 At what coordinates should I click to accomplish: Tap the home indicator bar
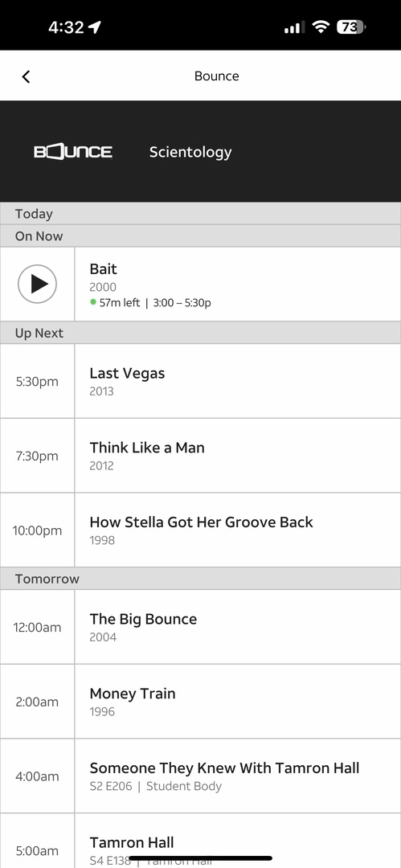point(201,858)
